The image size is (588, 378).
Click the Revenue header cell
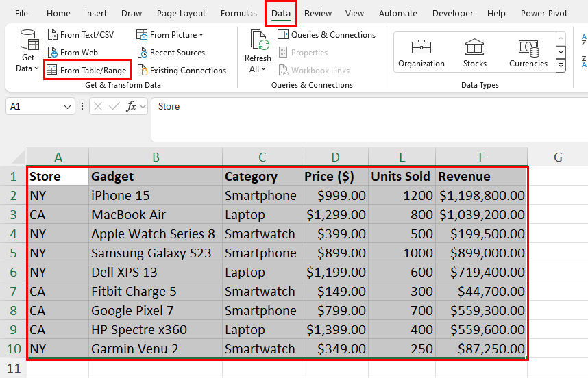[482, 176]
